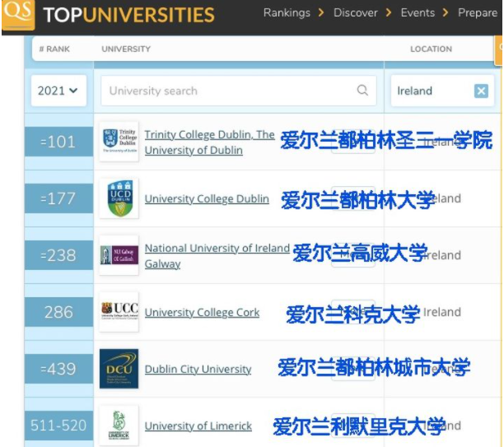Click the 511-520 rank cell
Screen dimensions: 504x447
pyautogui.click(x=58, y=426)
